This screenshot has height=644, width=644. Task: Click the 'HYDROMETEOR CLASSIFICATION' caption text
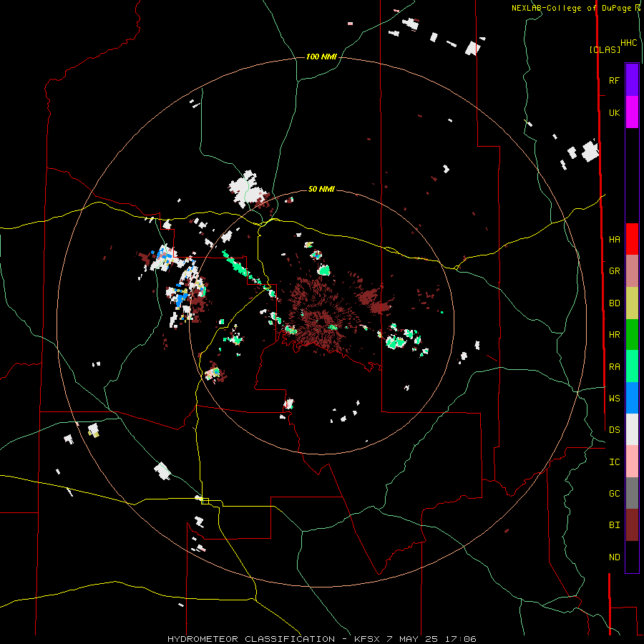[x=250, y=639]
